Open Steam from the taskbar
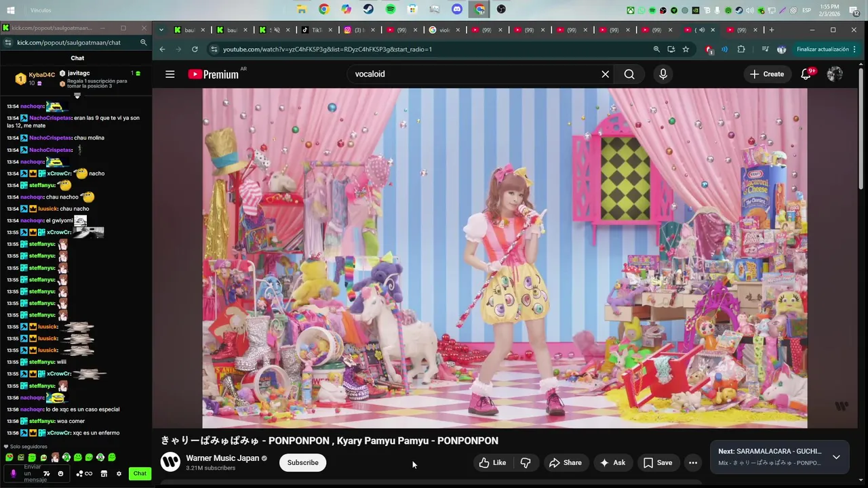868x488 pixels. 368,9
